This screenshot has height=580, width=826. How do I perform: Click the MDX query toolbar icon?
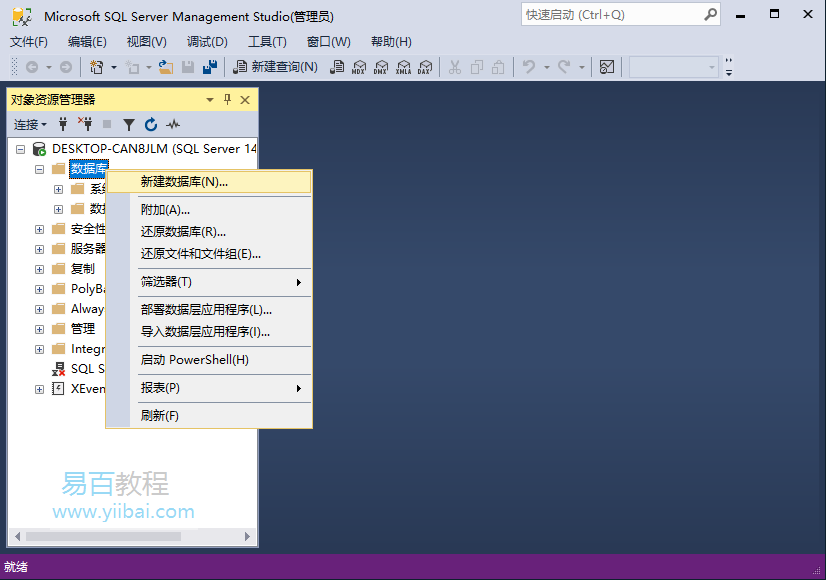(x=359, y=67)
